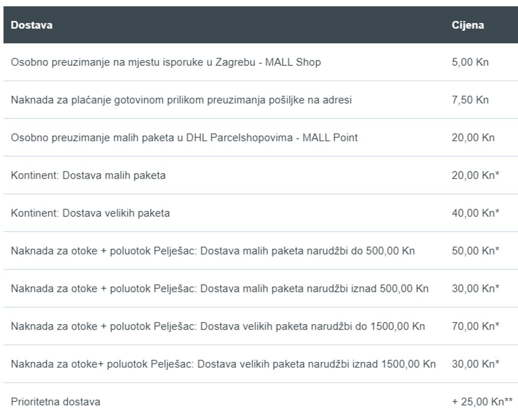Select the DHL Parcelshop MALL Point row text
This screenshot has height=420, width=518.
point(184,138)
